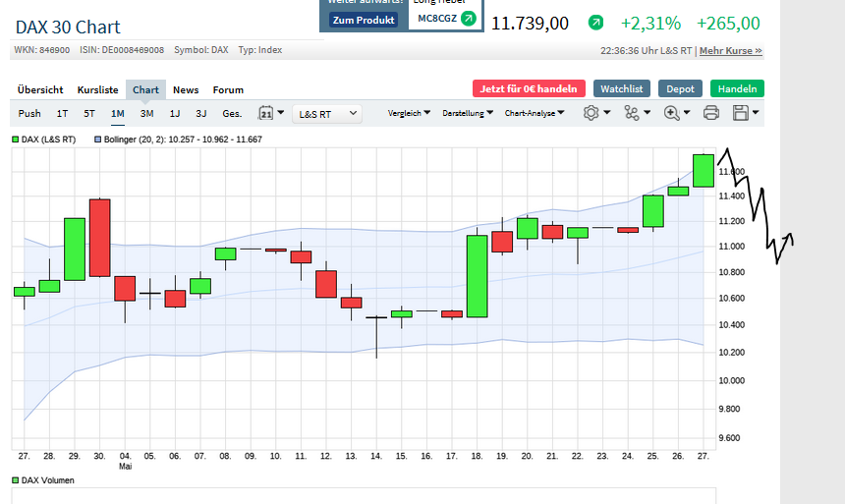Switch to the Kursliste tab

97,89
